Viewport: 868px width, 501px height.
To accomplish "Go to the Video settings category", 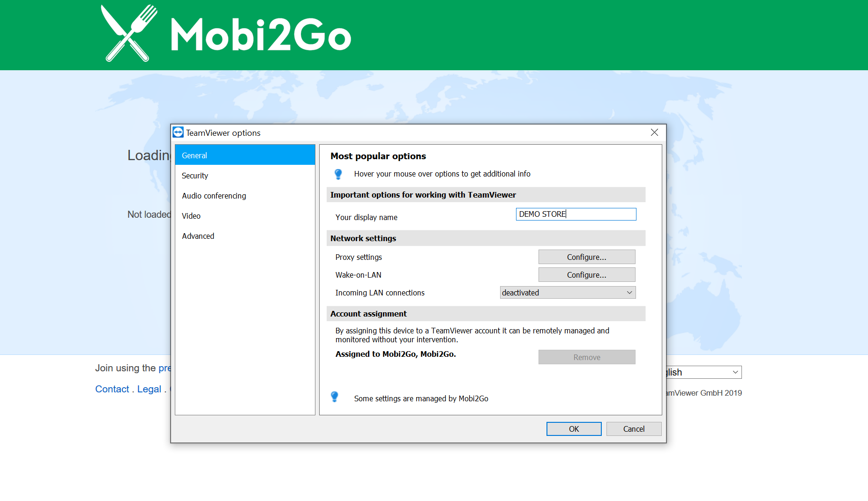I will click(191, 216).
